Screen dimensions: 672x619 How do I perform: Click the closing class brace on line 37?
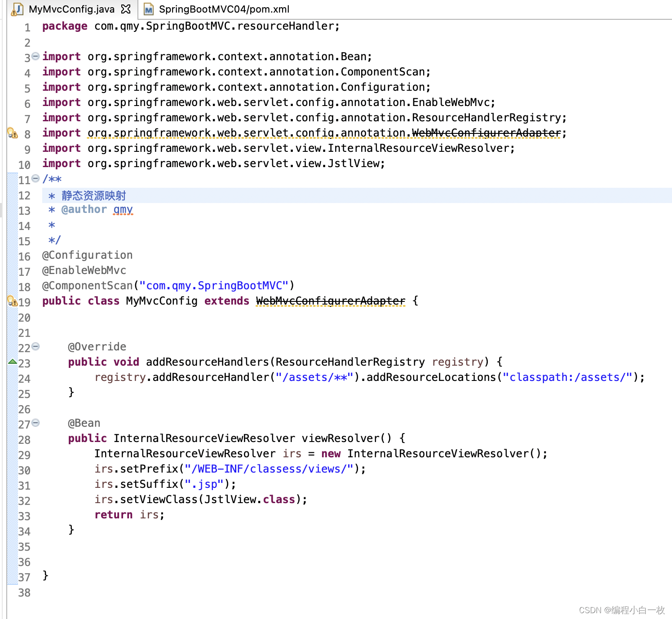[x=45, y=576]
